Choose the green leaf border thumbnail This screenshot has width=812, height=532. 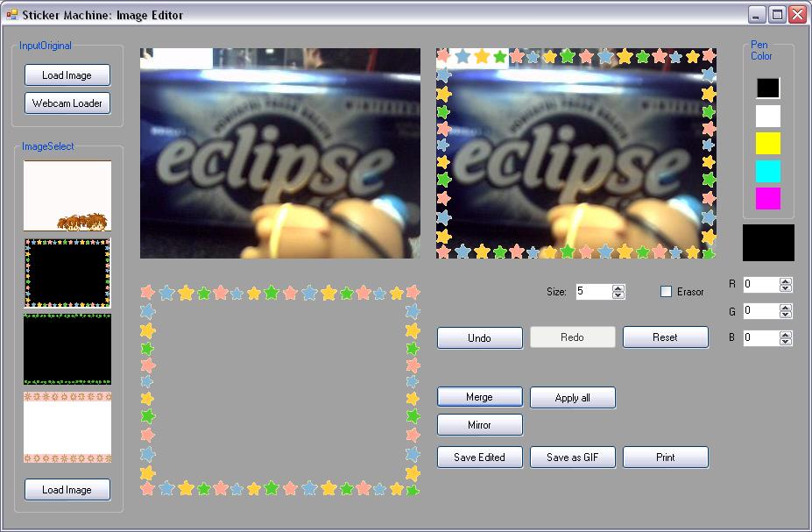point(67,349)
